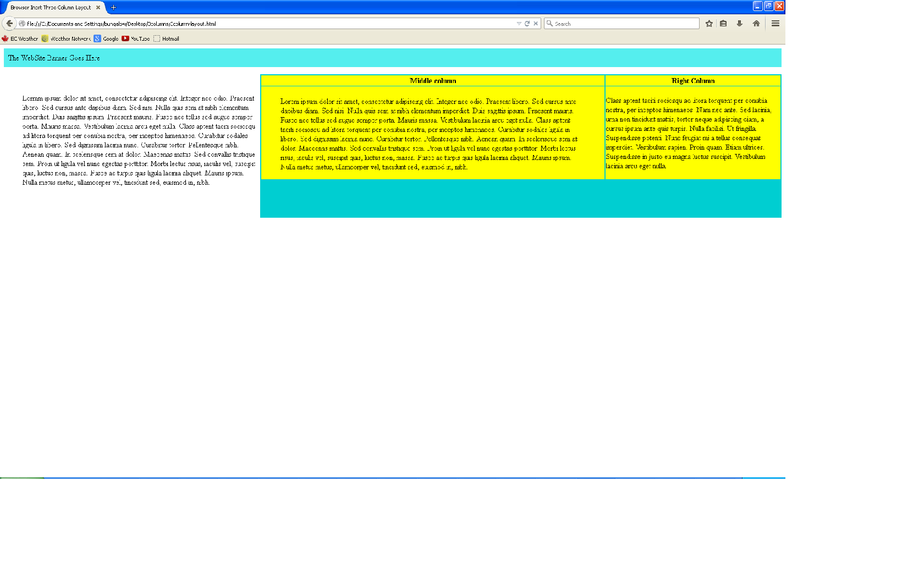
Task: Bookmark this page with the star icon
Action: (x=709, y=24)
